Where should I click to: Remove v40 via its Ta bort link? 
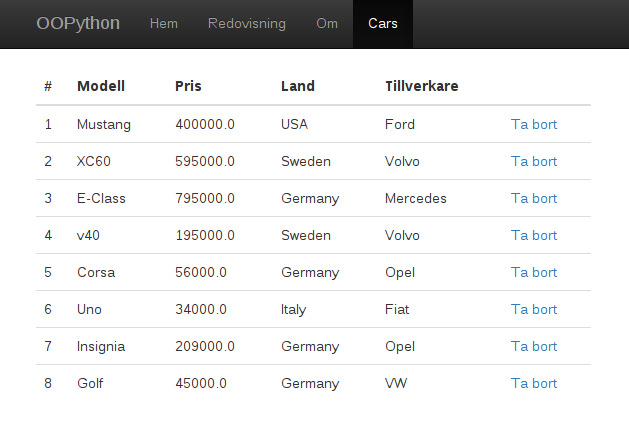click(534, 235)
